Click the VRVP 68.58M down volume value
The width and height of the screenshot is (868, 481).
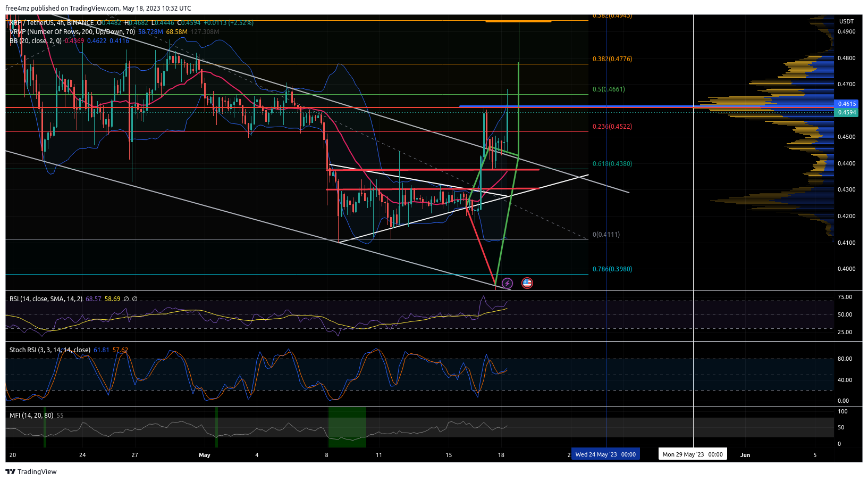177,32
